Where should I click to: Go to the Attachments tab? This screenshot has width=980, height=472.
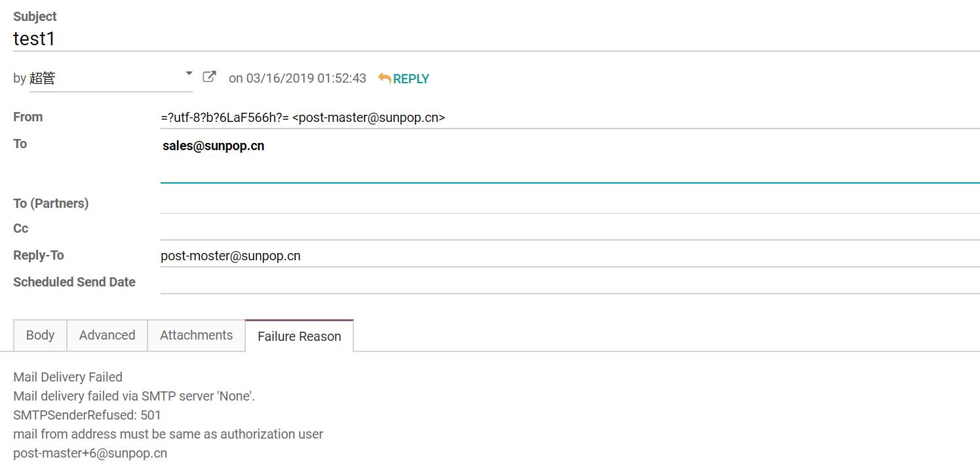pos(196,335)
